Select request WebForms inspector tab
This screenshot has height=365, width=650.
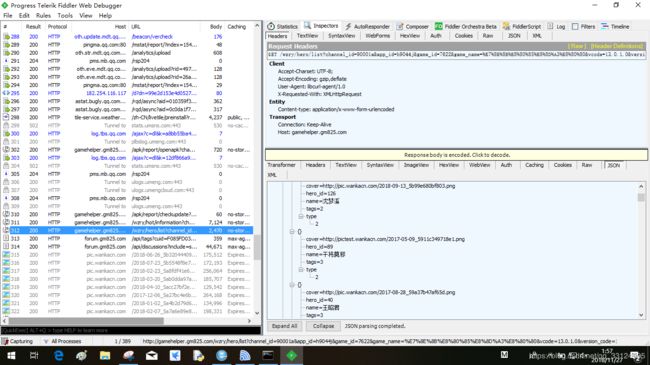(378, 36)
